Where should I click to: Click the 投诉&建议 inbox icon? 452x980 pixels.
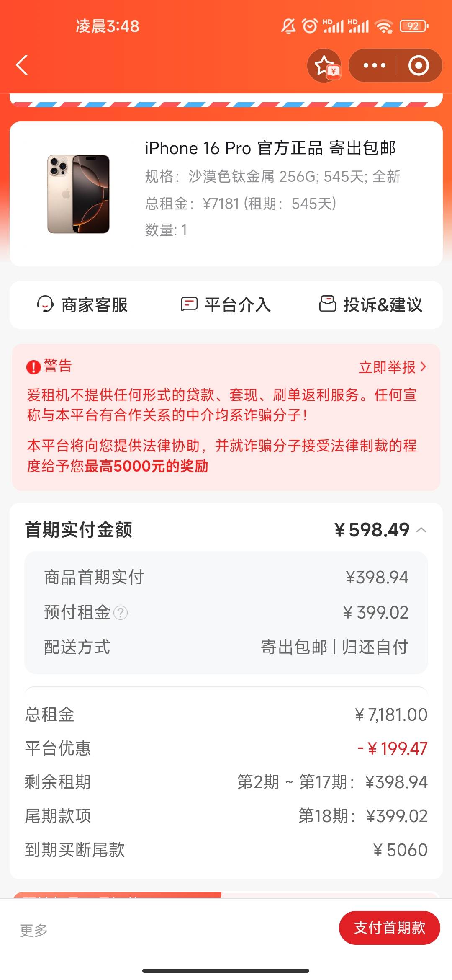pyautogui.click(x=328, y=304)
